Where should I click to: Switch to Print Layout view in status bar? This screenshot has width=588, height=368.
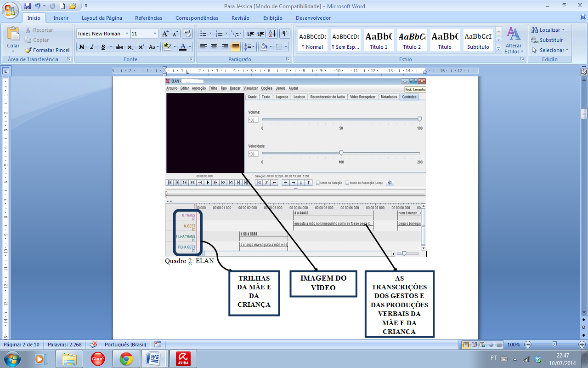coord(466,345)
